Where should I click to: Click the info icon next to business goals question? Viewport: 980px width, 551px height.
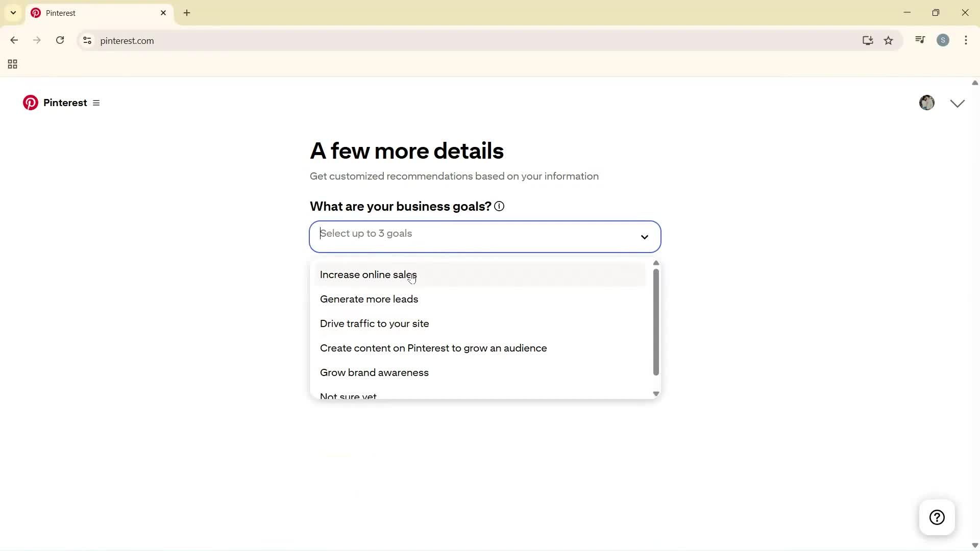tap(499, 206)
